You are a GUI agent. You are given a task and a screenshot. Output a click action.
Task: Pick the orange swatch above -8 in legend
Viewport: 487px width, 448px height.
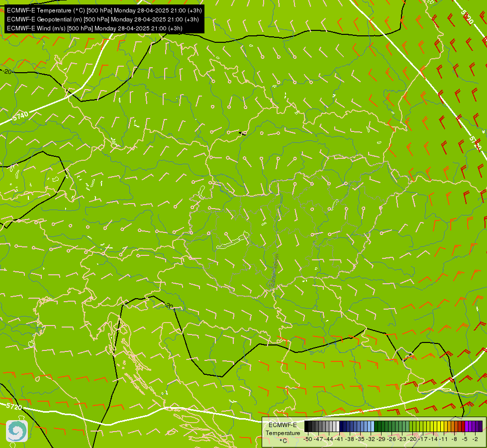point(453,426)
